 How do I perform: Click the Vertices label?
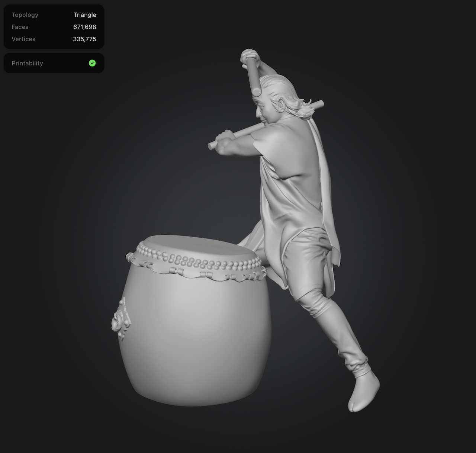[23, 39]
